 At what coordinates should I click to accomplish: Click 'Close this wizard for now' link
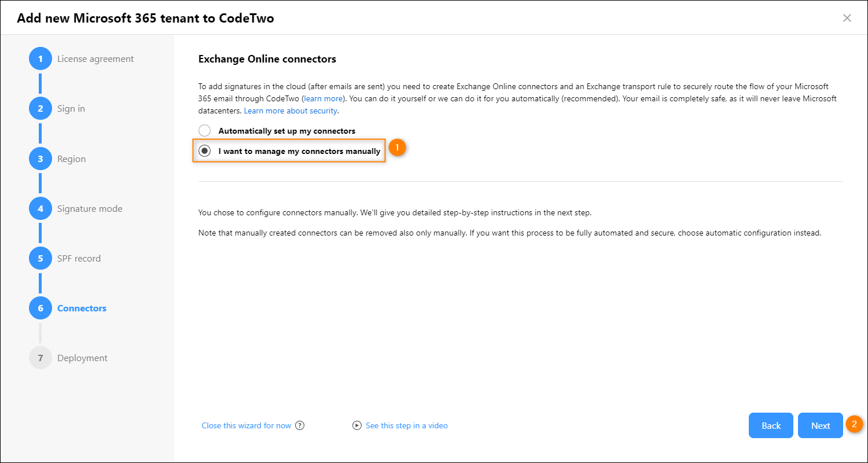point(247,425)
